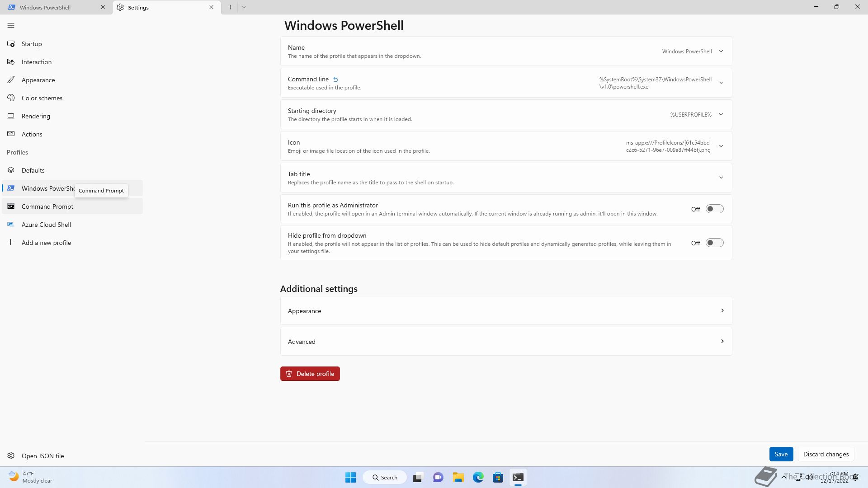
Task: Go to Startup settings page
Action: [x=72, y=44]
